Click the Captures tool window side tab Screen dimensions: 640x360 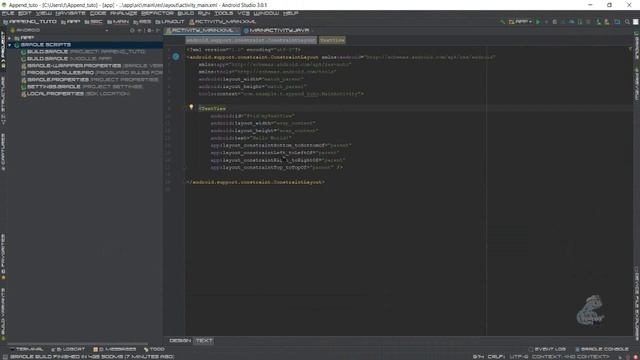[x=3, y=152]
